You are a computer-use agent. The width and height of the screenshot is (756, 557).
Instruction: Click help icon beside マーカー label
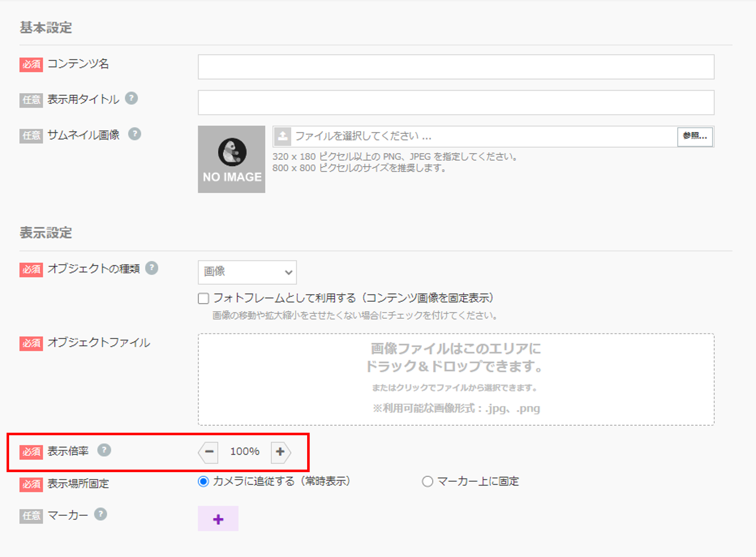[x=101, y=515]
